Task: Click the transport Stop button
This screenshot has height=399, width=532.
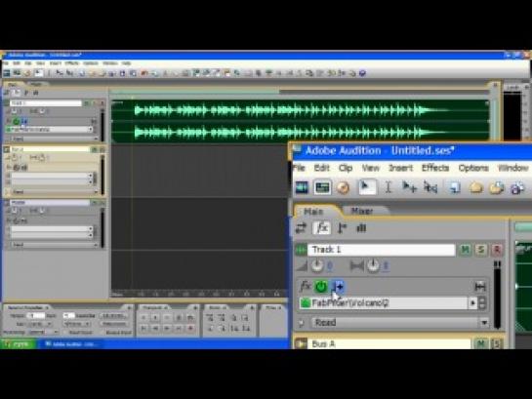Action: coord(143,318)
